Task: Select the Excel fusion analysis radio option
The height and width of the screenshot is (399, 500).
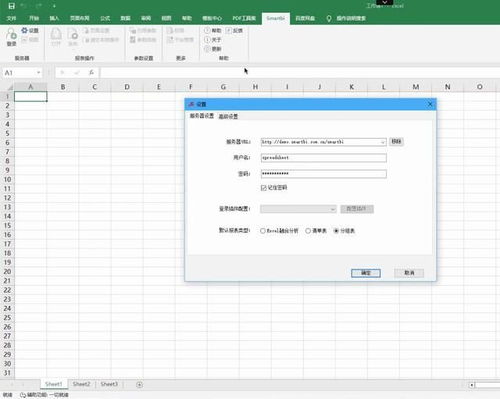Action: (263, 231)
